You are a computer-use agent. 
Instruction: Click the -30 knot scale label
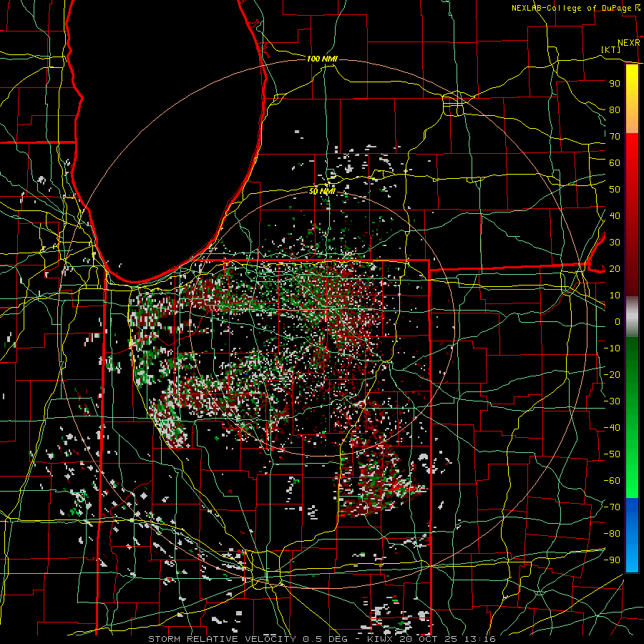coord(612,401)
